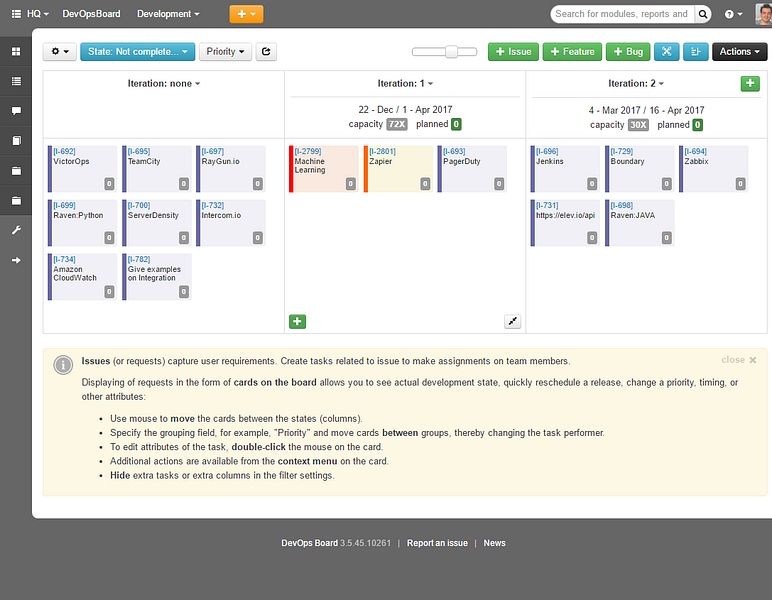Open the dashboard grid icon in sidebar
This screenshot has width=772, height=600.
click(x=16, y=51)
